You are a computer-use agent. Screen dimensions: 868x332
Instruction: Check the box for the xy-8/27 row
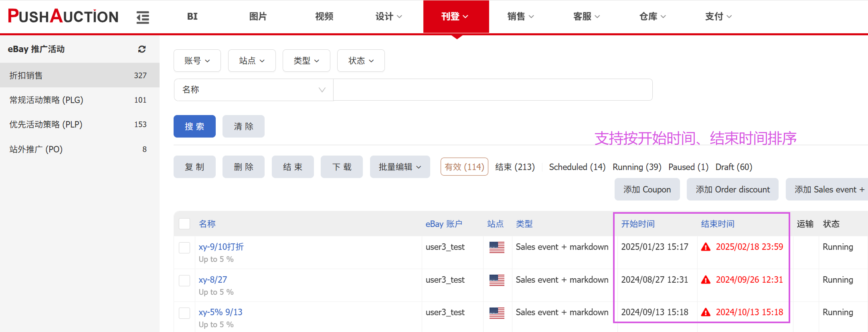coord(184,280)
